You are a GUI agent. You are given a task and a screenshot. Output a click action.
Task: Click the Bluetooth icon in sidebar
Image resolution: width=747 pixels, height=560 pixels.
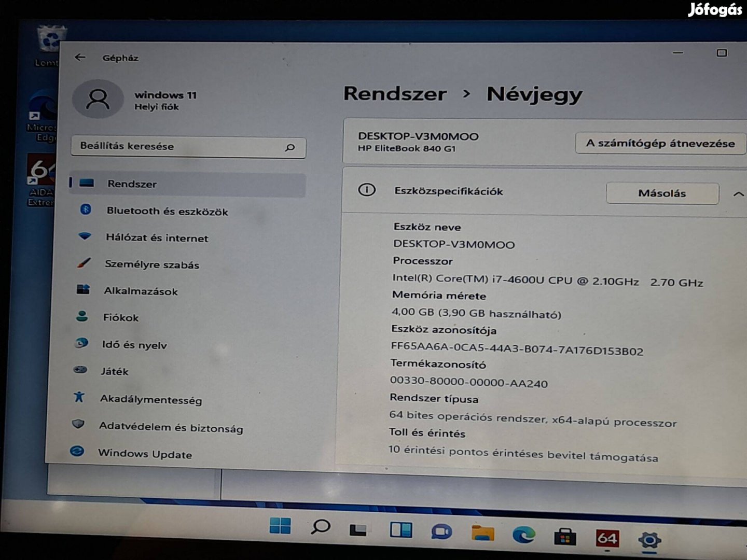pos(86,209)
